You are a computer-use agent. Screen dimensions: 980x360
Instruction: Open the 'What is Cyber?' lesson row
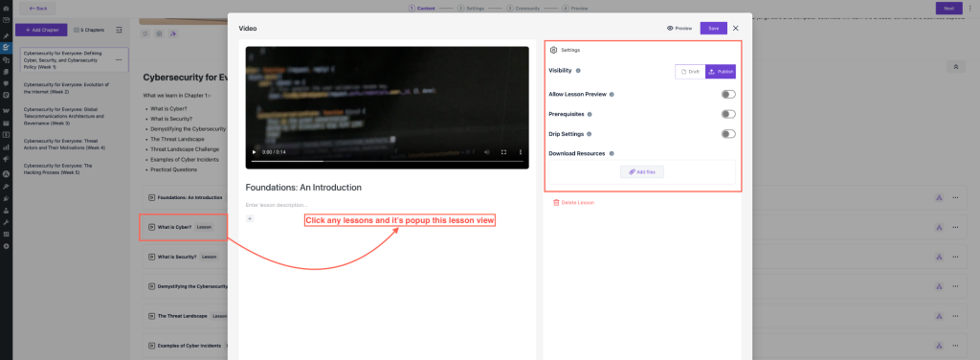click(184, 227)
